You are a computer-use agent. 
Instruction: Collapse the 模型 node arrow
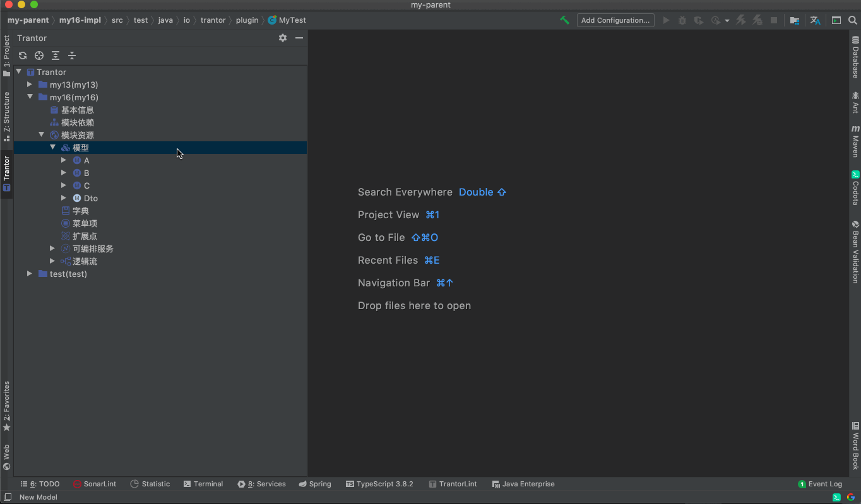pos(53,148)
